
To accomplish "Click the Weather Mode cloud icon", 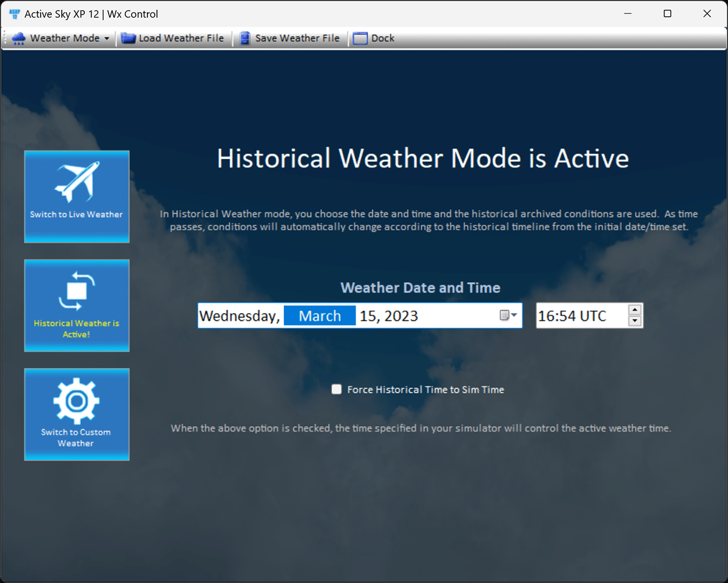I will 19,38.
